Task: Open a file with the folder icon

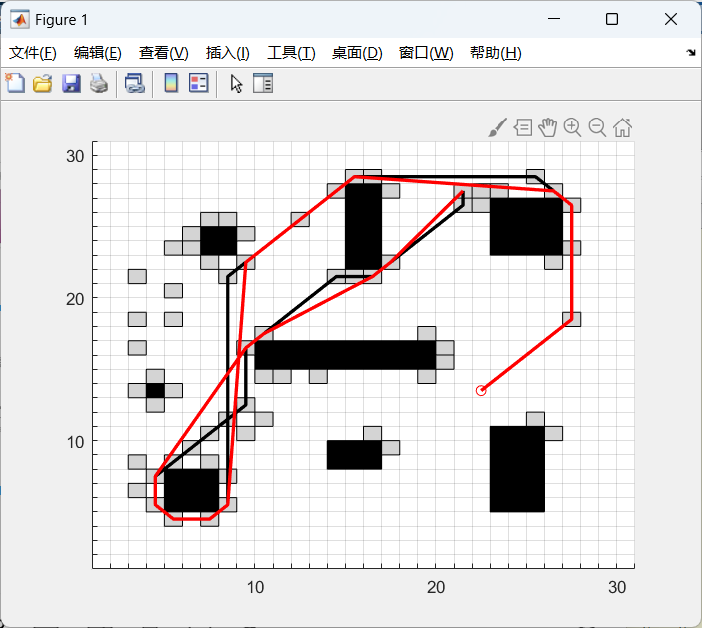Action: (x=43, y=84)
